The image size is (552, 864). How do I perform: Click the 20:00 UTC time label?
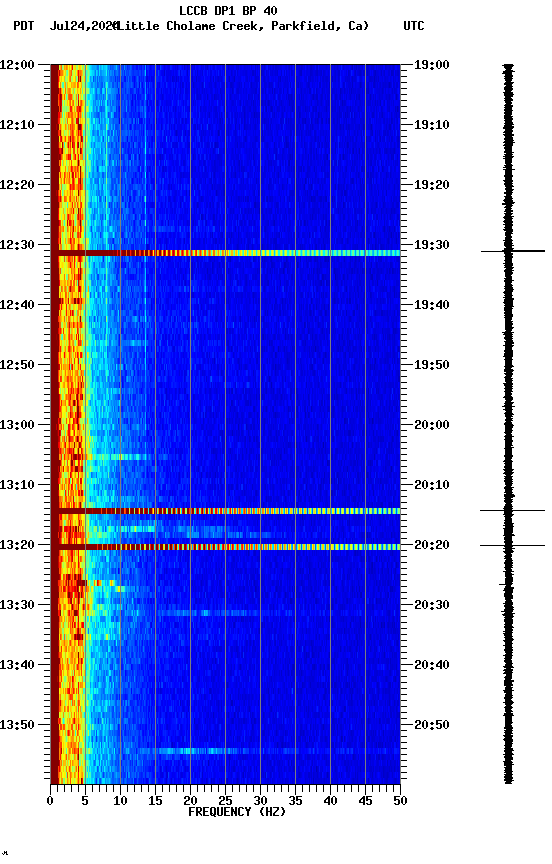click(x=432, y=425)
